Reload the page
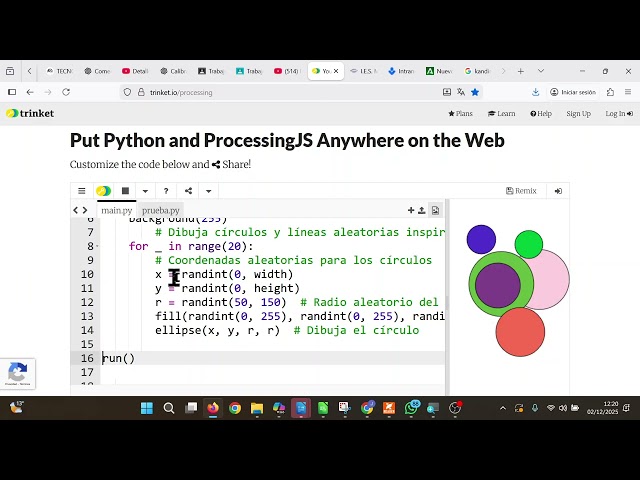Screen dimensions: 640x480 (66, 92)
